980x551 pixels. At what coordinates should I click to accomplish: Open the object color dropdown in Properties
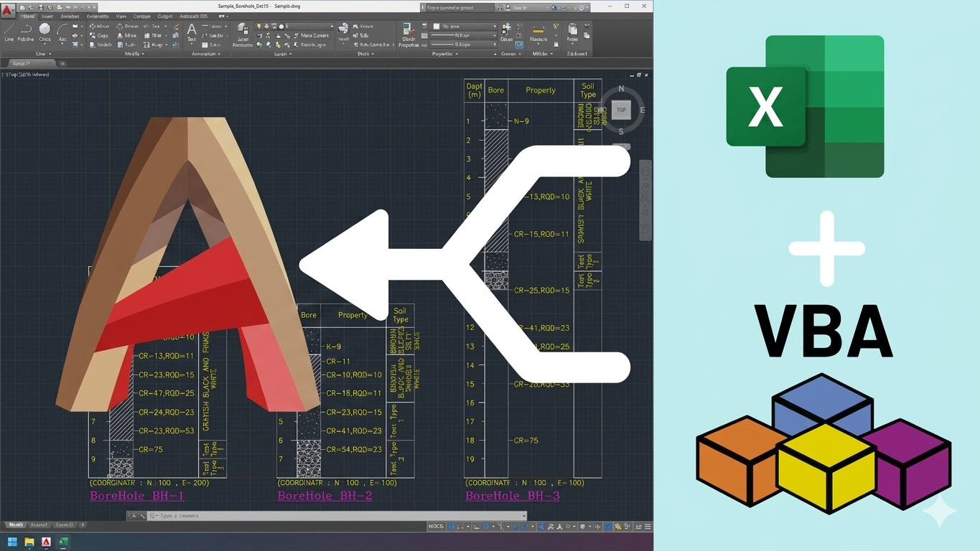(464, 27)
